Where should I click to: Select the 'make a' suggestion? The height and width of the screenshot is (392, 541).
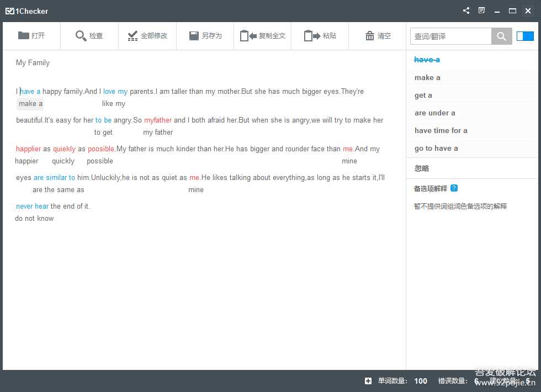(427, 78)
